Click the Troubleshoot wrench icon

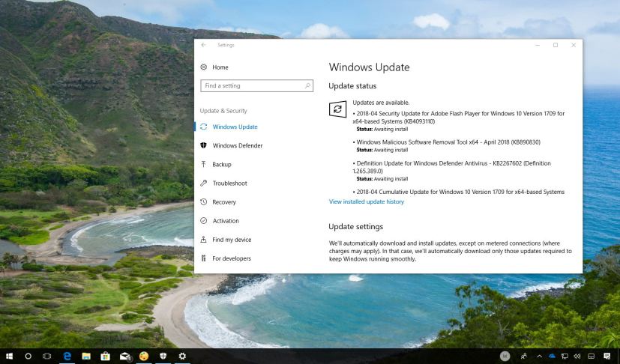204,183
